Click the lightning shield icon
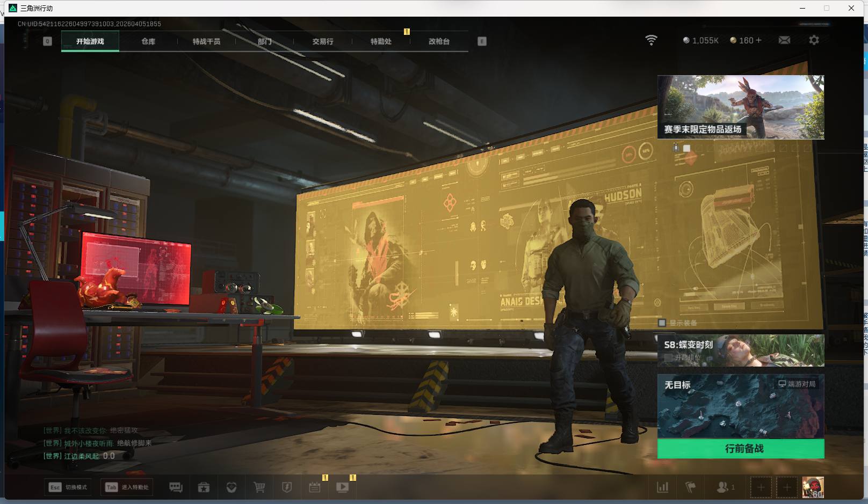The image size is (868, 504). (x=287, y=487)
